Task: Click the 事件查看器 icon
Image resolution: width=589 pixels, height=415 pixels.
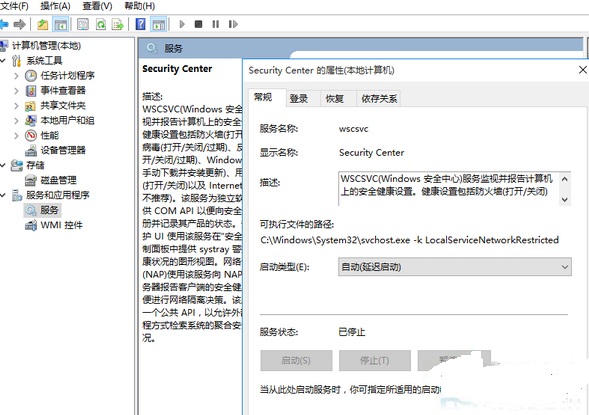Action: [31, 91]
